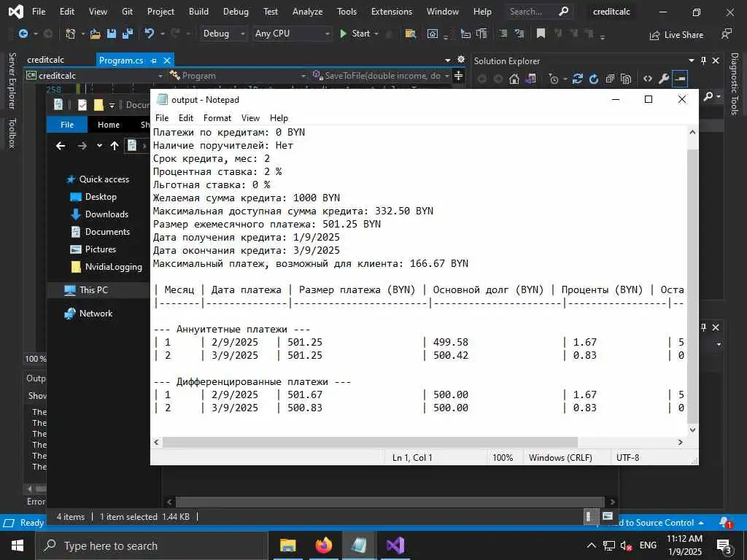Click the Pending Changes Filter icon
Screen dimensions: 747x560
point(553,79)
